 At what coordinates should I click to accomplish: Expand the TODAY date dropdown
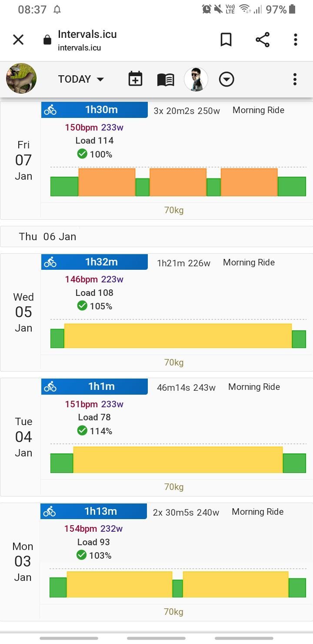[x=81, y=79]
